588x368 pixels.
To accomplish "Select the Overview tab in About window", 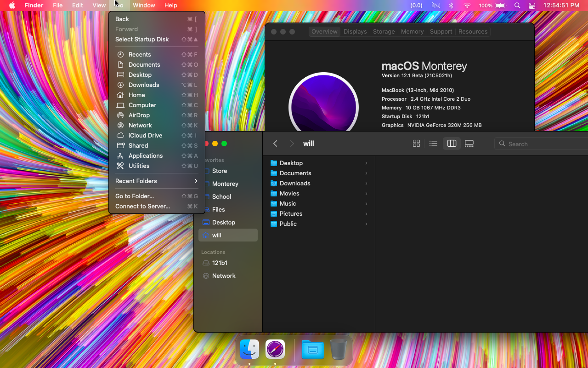I will coord(324,32).
